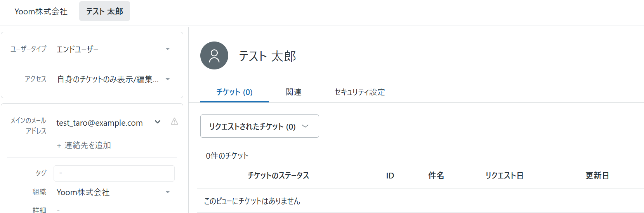Viewport: 644px width, 213px height.
Task: Open リクエストされたチケット (0) view selector
Action: [x=260, y=126]
